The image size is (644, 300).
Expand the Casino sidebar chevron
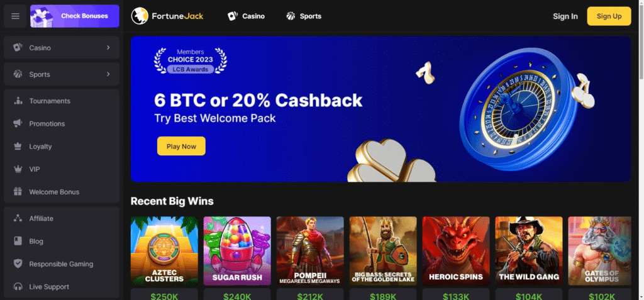pyautogui.click(x=108, y=48)
